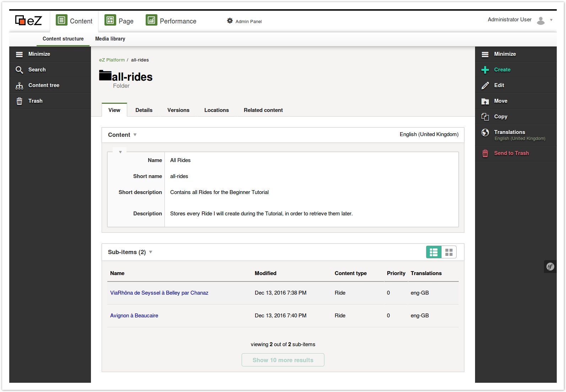566x392 pixels.
Task: Click Show 10 more results button
Action: [x=283, y=360]
